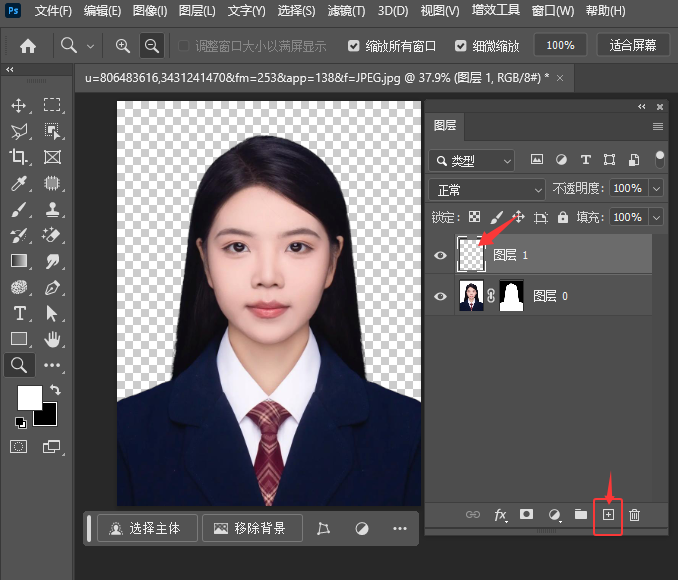Toggle 缩放所有窗口 checkbox
678x580 pixels.
coord(354,46)
